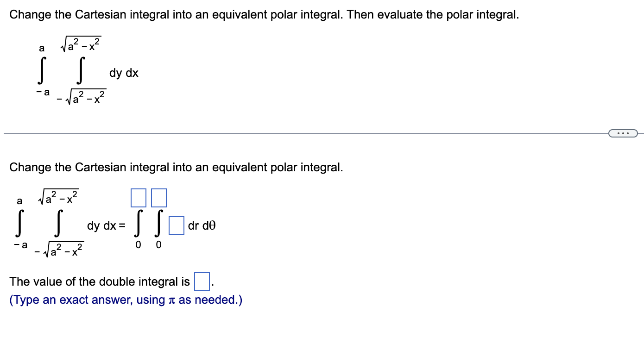Click the dy dx expression in the prompt

(123, 73)
